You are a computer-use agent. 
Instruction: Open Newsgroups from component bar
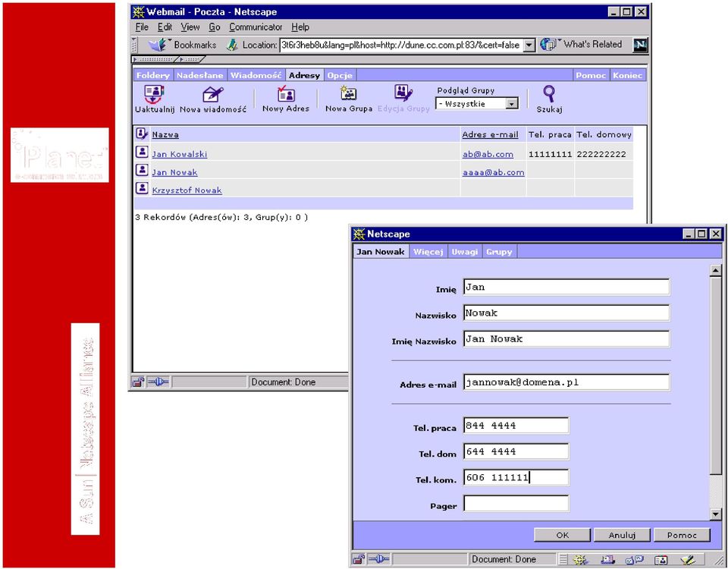pyautogui.click(x=634, y=560)
